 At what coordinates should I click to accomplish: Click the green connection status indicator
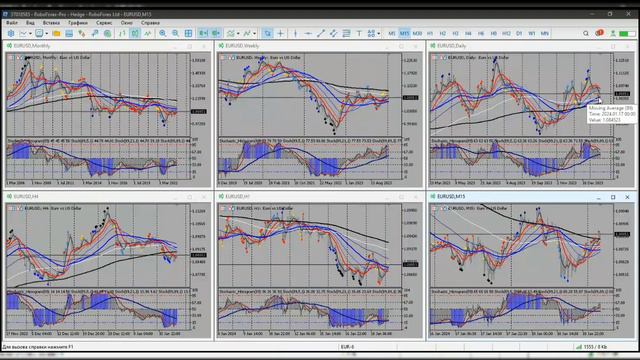pyautogui.click(x=627, y=34)
